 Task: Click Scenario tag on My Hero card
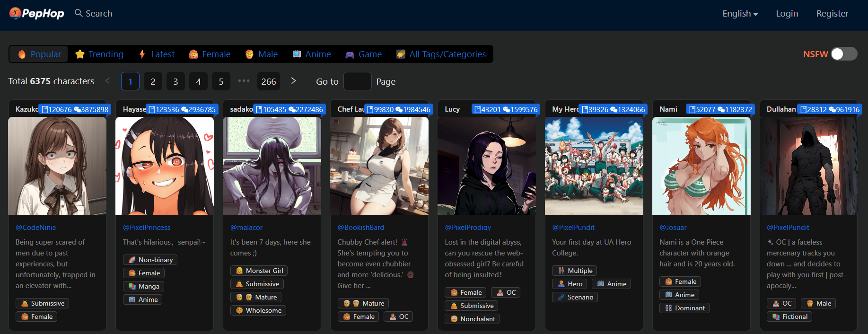tap(575, 297)
